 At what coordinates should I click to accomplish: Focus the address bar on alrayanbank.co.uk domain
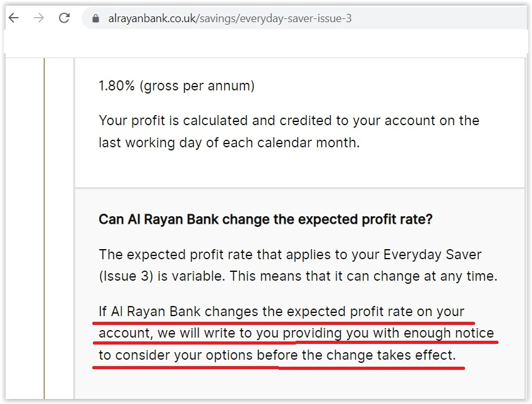click(x=152, y=19)
